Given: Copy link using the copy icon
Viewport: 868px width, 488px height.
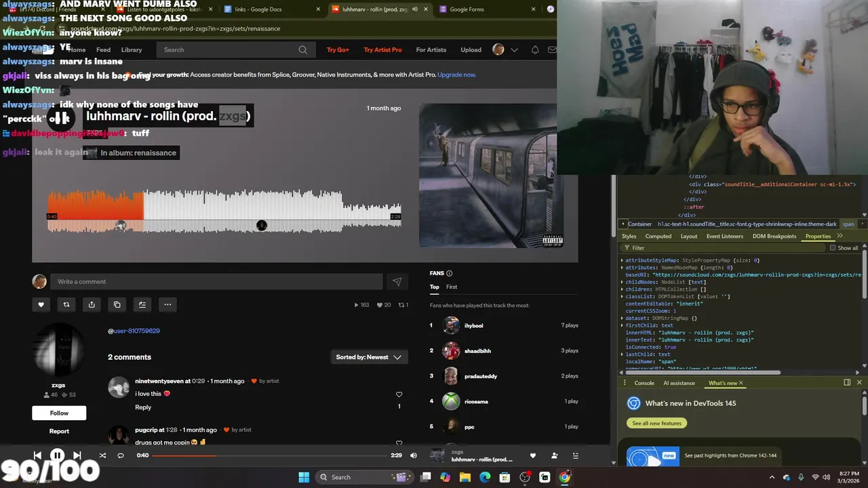Looking at the screenshot, I should coord(117,304).
